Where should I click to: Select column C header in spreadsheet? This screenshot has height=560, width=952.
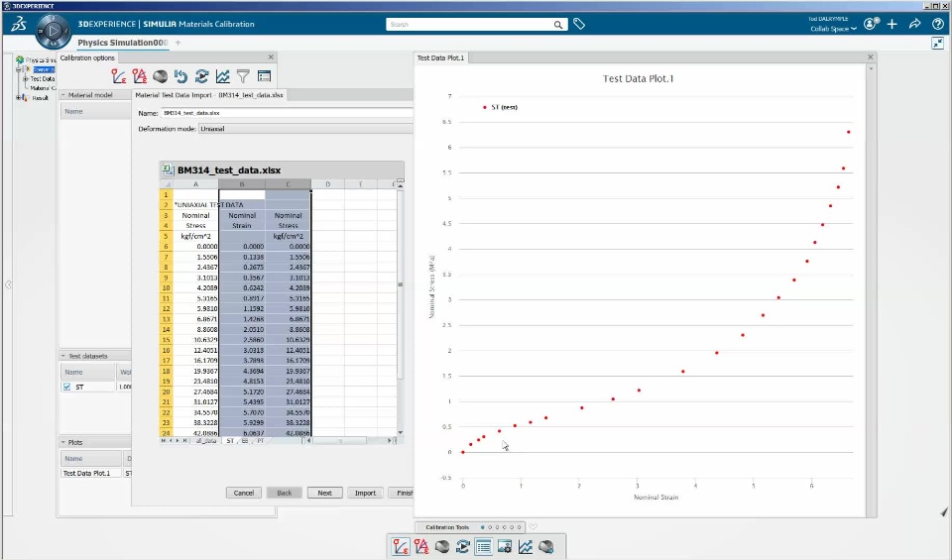[x=288, y=183]
